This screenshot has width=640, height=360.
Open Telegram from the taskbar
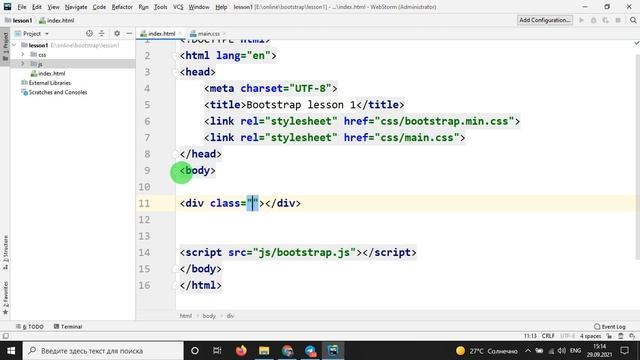[310, 351]
